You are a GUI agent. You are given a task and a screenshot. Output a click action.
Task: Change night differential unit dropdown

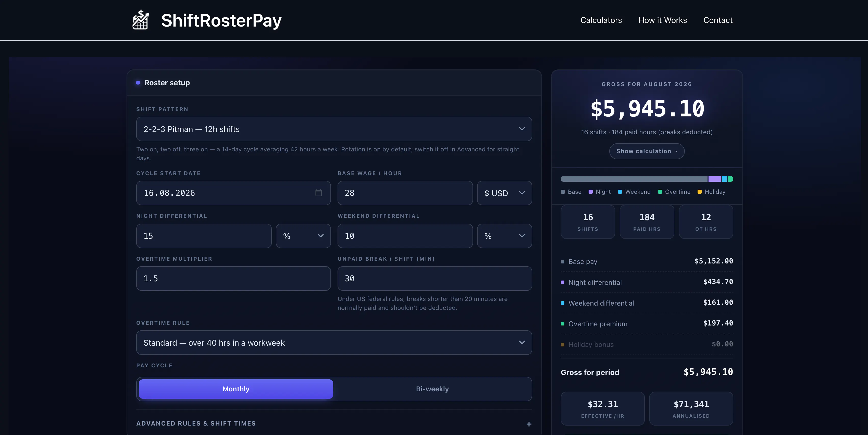[x=303, y=236]
